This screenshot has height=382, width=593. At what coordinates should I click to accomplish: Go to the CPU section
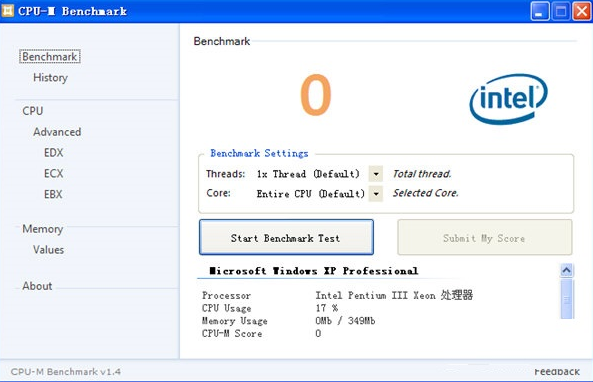(33, 111)
